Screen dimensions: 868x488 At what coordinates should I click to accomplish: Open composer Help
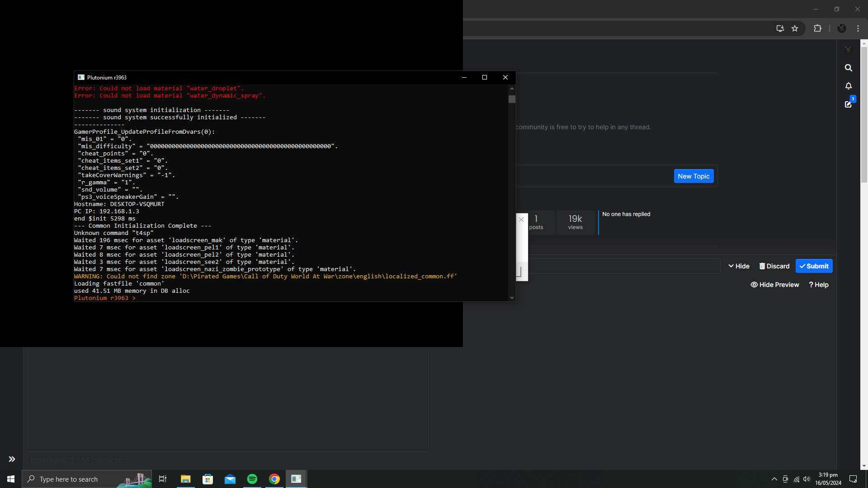point(819,285)
